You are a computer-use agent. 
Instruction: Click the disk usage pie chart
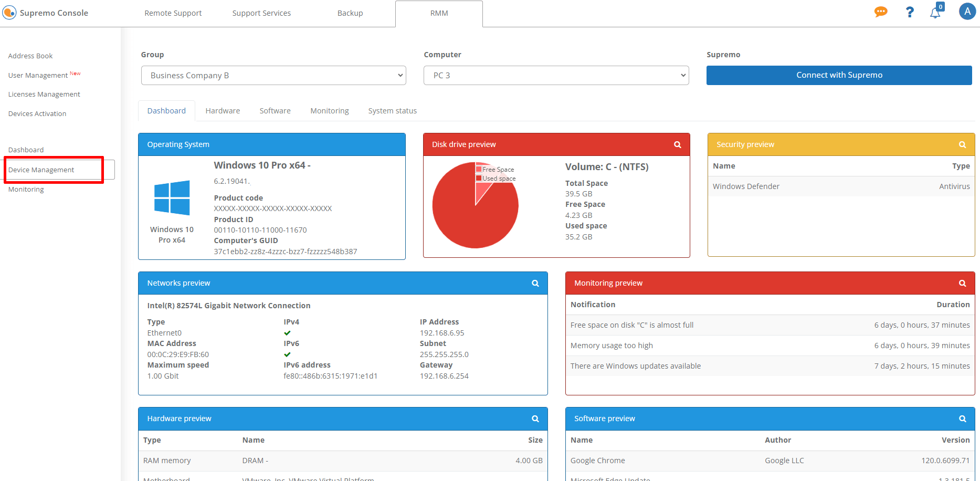coord(475,205)
